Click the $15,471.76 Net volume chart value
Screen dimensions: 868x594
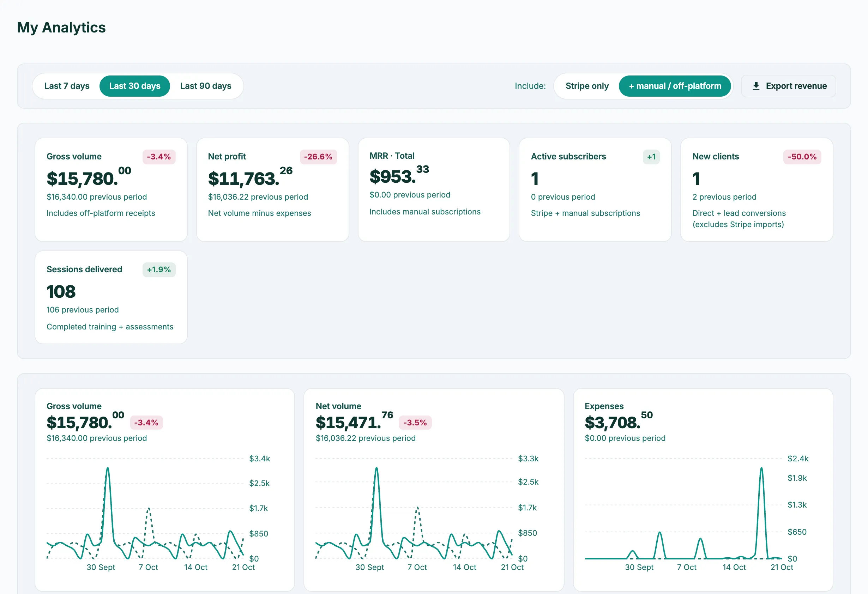355,422
